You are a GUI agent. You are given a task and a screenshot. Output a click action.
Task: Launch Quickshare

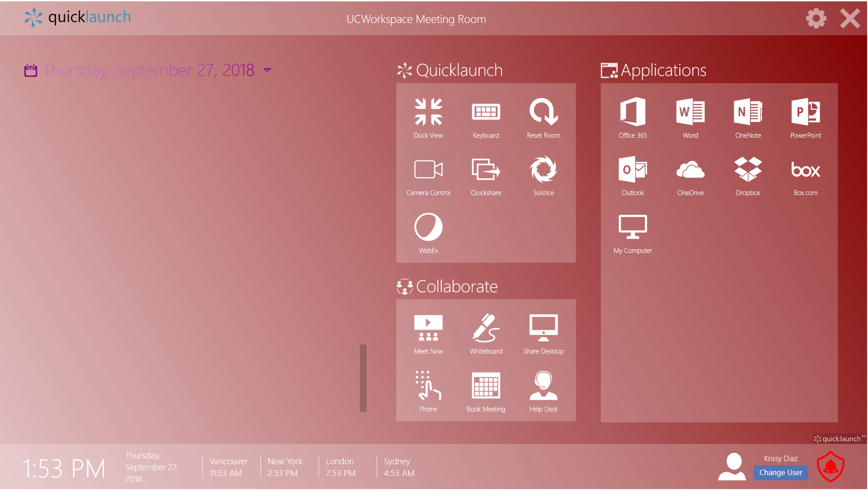[486, 175]
